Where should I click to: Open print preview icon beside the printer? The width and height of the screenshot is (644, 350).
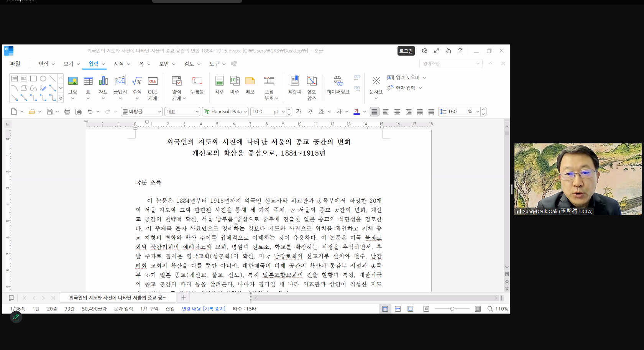pos(79,112)
